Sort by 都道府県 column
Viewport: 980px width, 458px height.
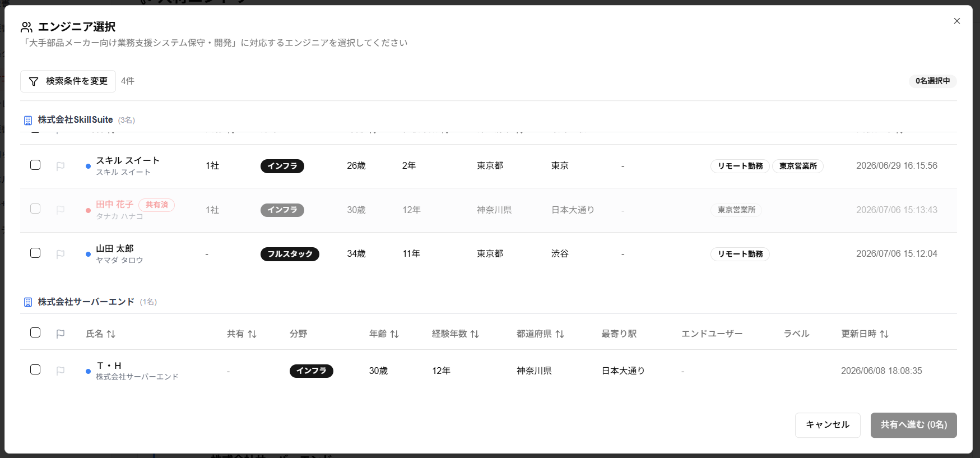(x=540, y=334)
